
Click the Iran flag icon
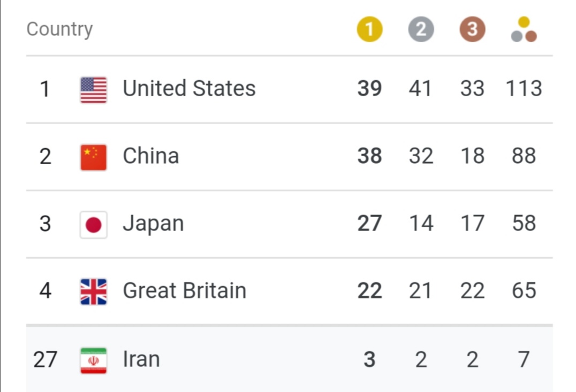tap(93, 359)
